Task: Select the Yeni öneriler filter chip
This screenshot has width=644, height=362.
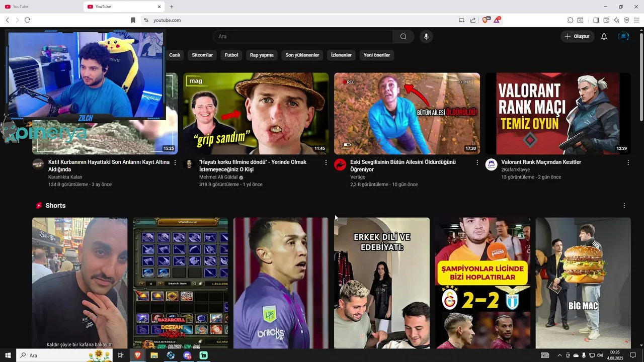Action: pos(377,55)
